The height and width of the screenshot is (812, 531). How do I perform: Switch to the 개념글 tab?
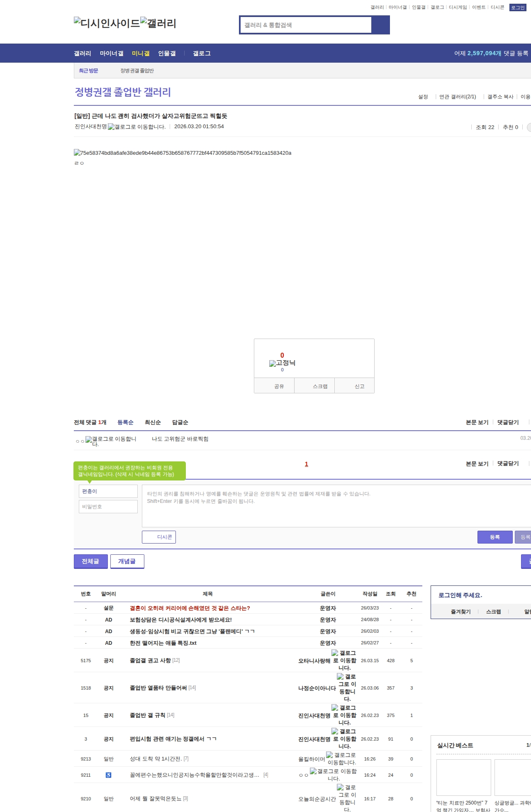point(127,561)
